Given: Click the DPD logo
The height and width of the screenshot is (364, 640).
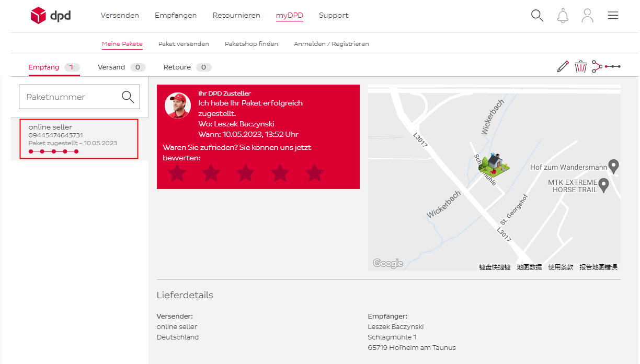Looking at the screenshot, I should [x=51, y=16].
